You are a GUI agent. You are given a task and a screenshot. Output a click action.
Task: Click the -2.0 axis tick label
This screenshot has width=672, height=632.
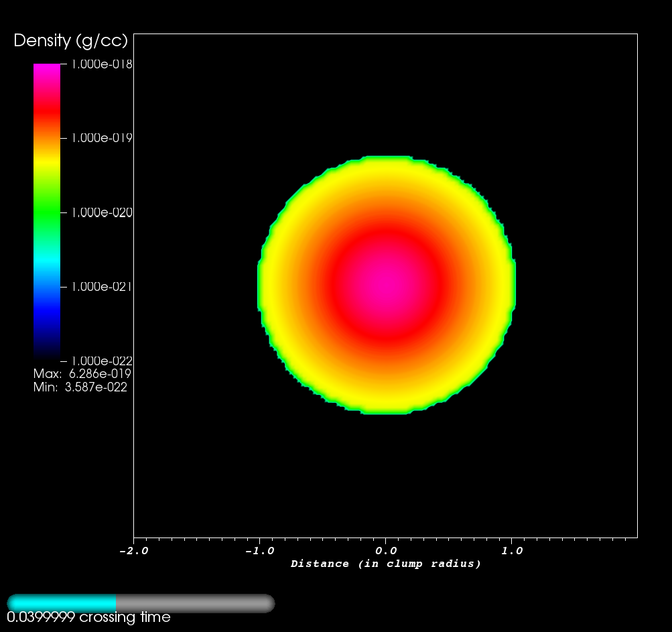point(134,551)
